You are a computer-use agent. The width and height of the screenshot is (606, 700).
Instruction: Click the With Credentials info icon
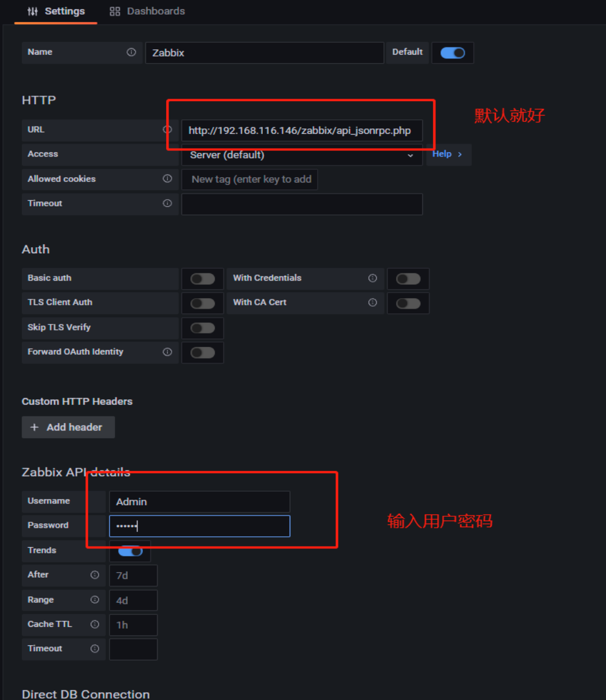(372, 278)
